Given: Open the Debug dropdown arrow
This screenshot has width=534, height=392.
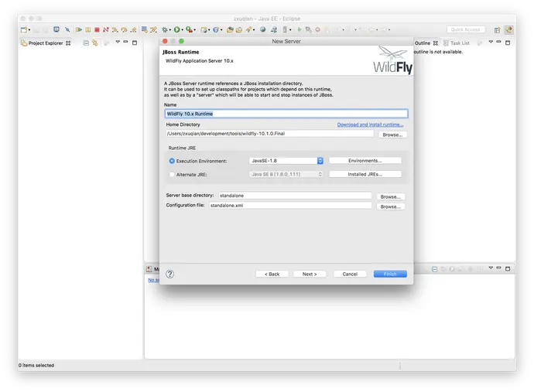Looking at the screenshot, I should point(170,30).
